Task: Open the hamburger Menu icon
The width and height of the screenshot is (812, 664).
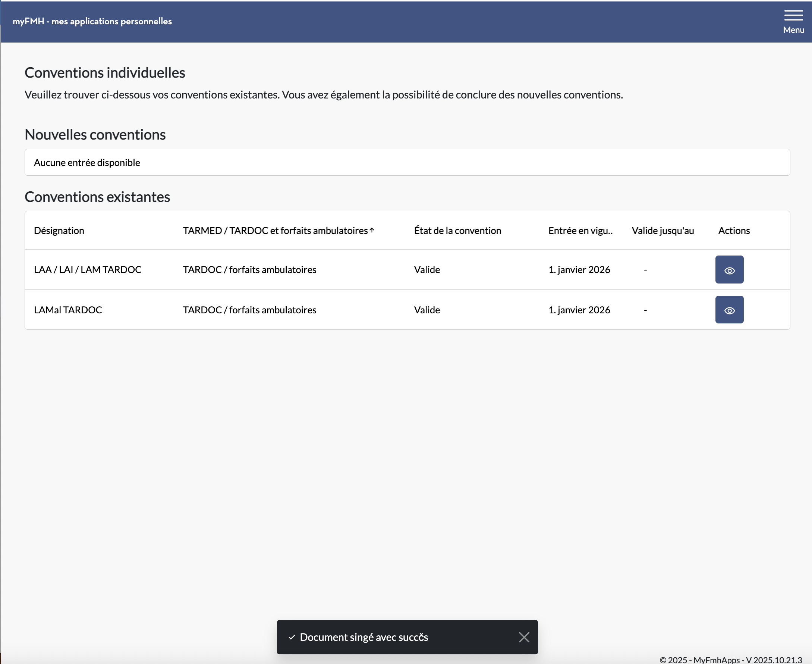Action: click(x=793, y=15)
